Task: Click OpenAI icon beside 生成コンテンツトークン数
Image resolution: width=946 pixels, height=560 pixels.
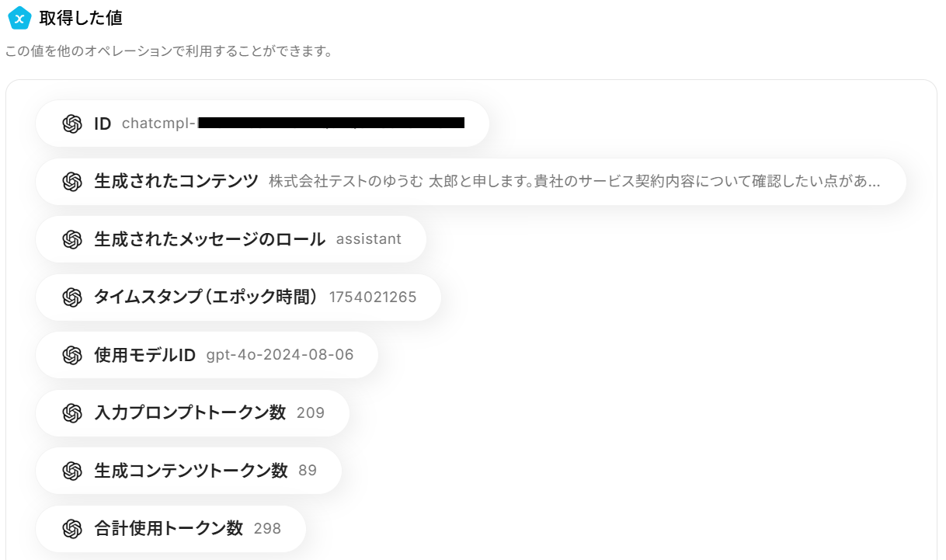Action: (72, 471)
